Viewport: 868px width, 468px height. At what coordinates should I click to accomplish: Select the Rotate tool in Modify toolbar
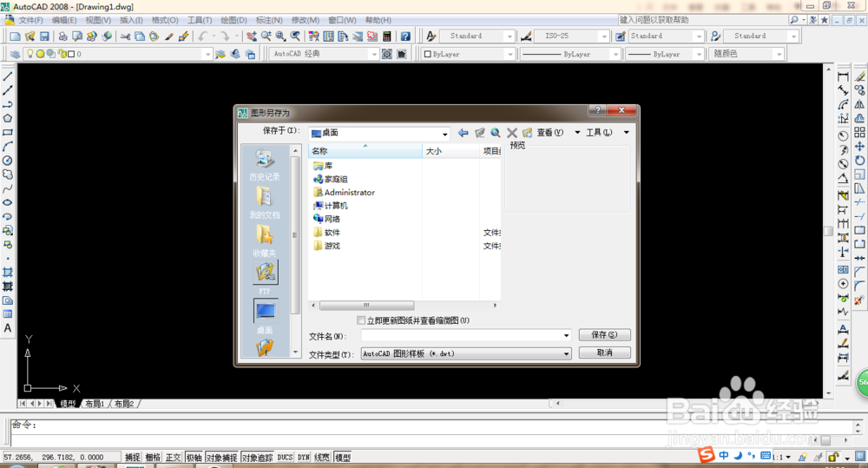(859, 161)
